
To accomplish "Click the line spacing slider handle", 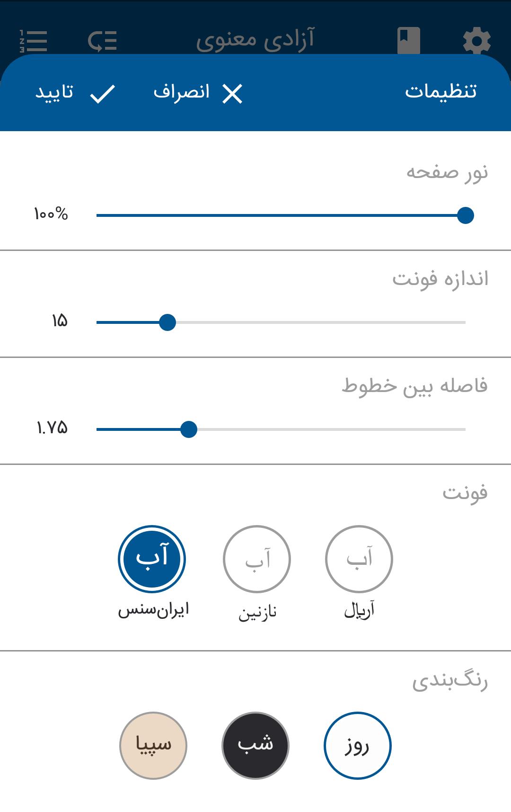I will 189,429.
